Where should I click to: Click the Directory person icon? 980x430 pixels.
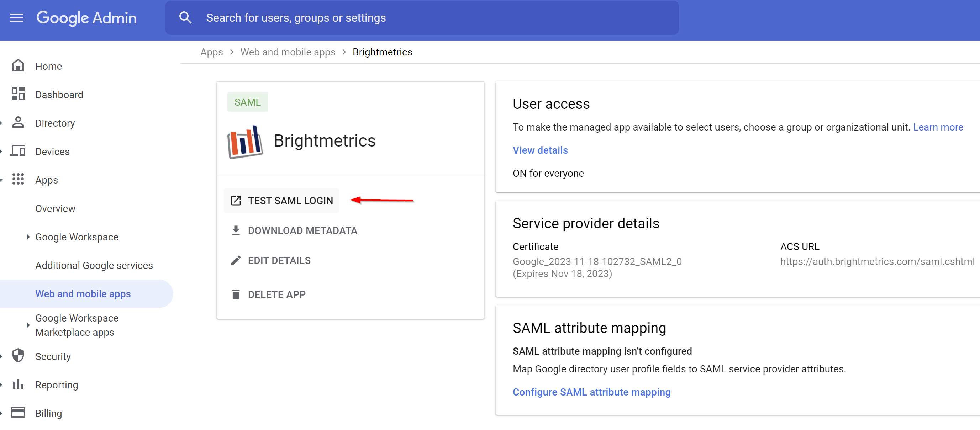click(x=18, y=122)
